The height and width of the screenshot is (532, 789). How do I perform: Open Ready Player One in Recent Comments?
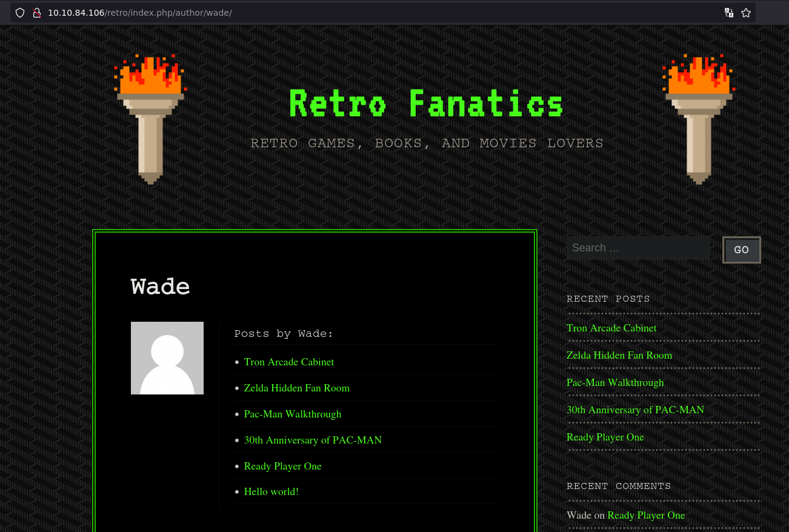(646, 515)
